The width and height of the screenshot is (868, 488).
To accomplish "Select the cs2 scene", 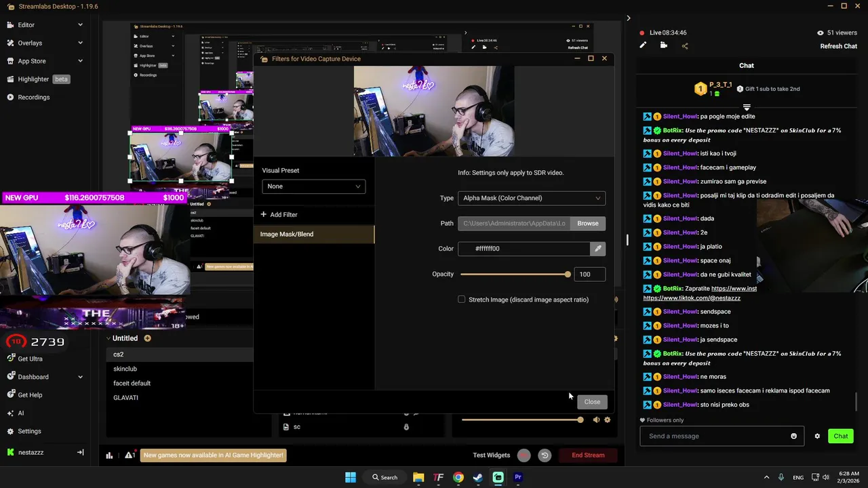I will point(179,354).
